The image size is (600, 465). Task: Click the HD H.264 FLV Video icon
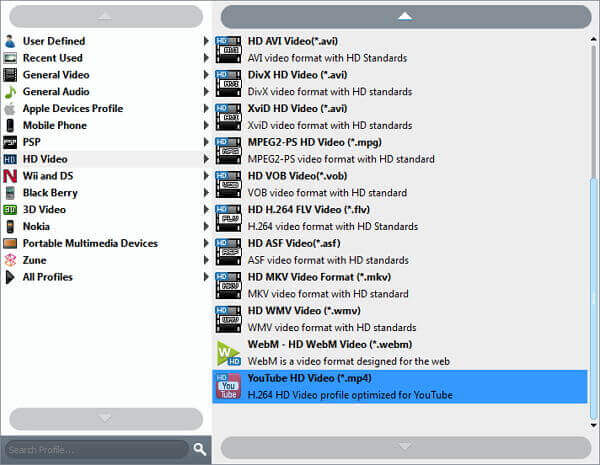tap(228, 218)
